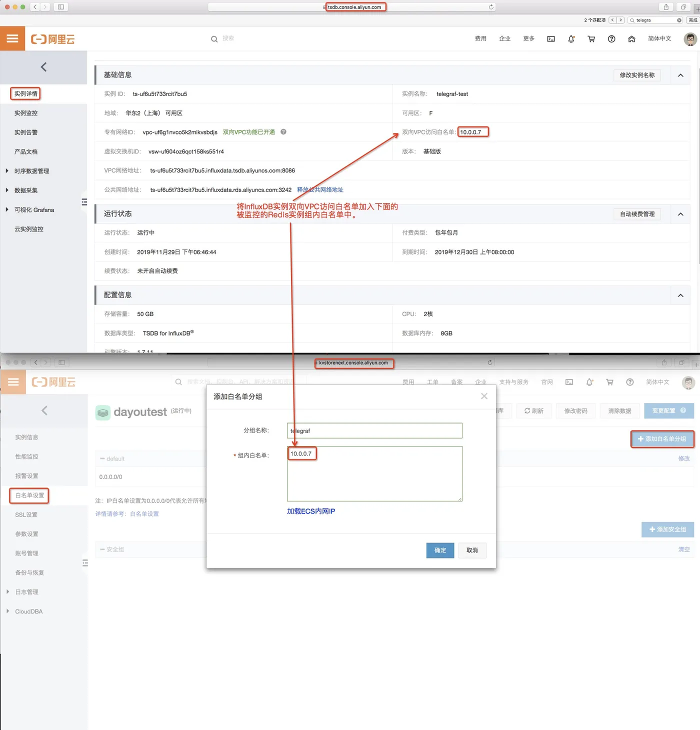Click tsdb.console.aliyun.com address bar
The width and height of the screenshot is (700, 730).
(x=351, y=7)
